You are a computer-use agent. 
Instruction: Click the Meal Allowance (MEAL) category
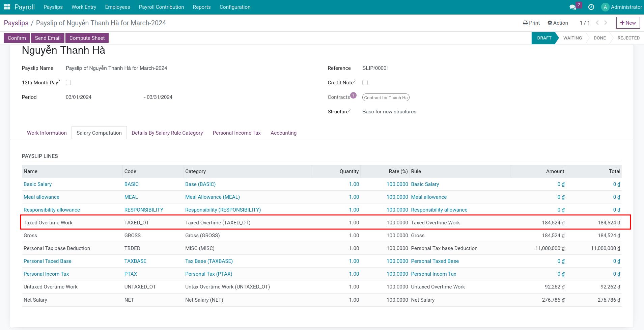click(213, 197)
